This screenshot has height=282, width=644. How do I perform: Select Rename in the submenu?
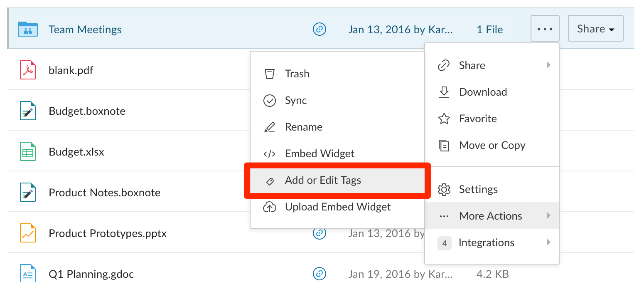[337, 127]
